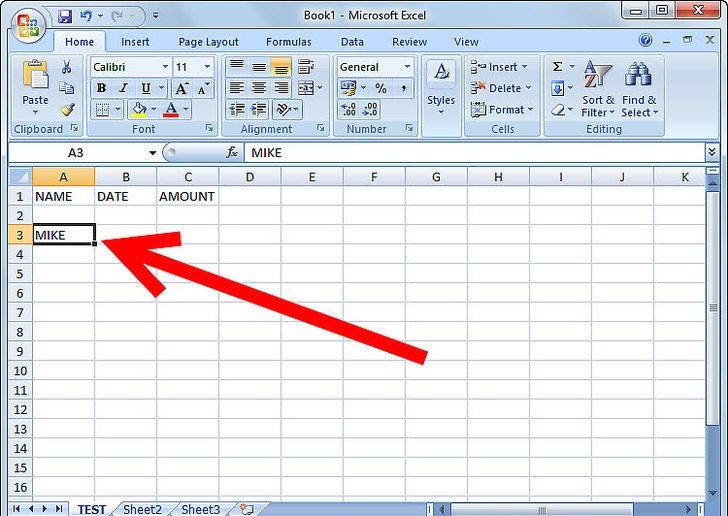Open the Formulas tab

(x=289, y=42)
